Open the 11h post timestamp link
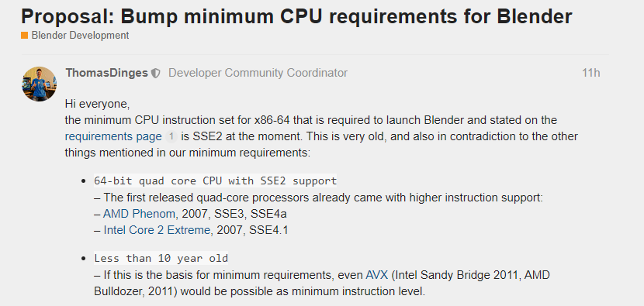 [590, 73]
